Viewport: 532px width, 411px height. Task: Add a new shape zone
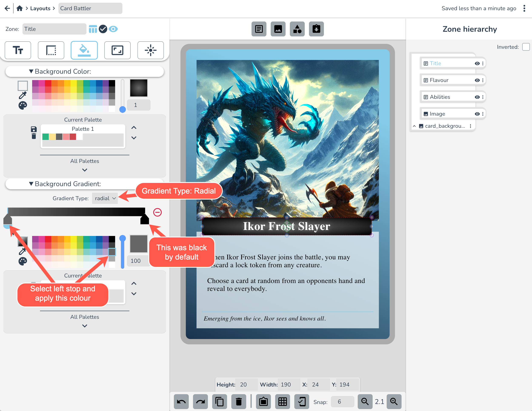pos(297,29)
